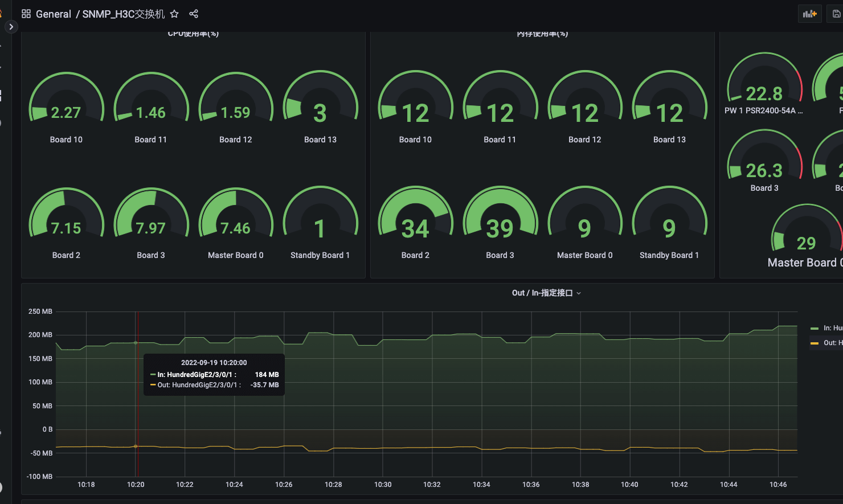Click the General folder breadcrumb
843x504 pixels.
point(54,14)
